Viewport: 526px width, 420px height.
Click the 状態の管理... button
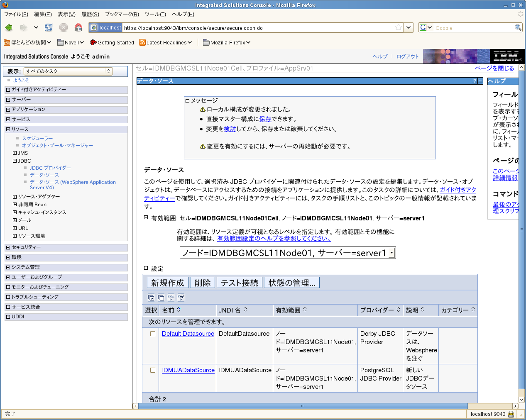(x=292, y=283)
